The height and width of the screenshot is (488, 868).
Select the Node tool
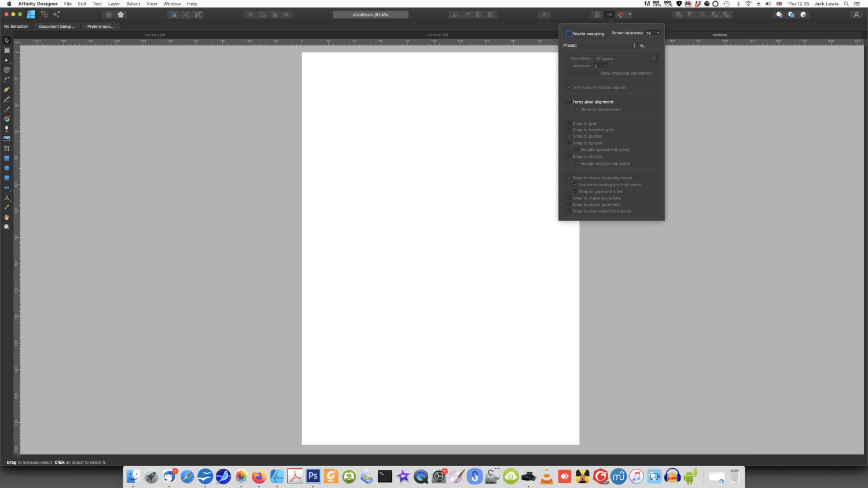point(7,60)
